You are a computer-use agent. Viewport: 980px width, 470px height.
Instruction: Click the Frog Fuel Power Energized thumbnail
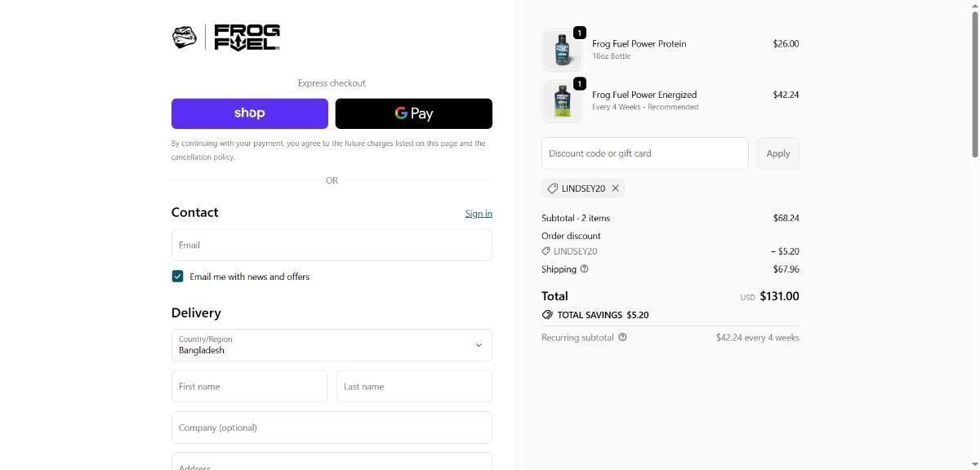pyautogui.click(x=562, y=101)
